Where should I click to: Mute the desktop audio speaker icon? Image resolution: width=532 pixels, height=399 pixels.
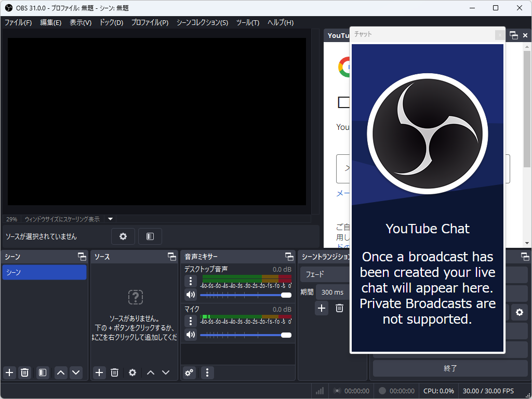(x=191, y=295)
